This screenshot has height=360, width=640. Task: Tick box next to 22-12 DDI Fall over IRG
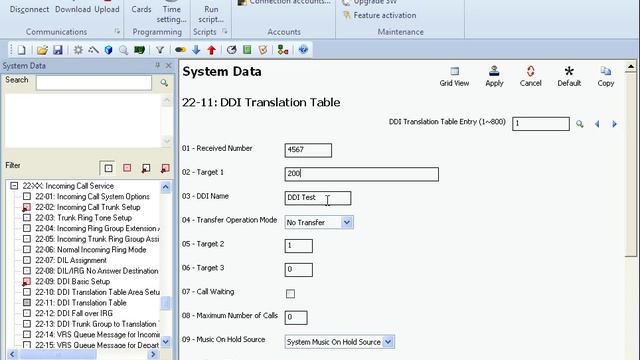(27, 313)
